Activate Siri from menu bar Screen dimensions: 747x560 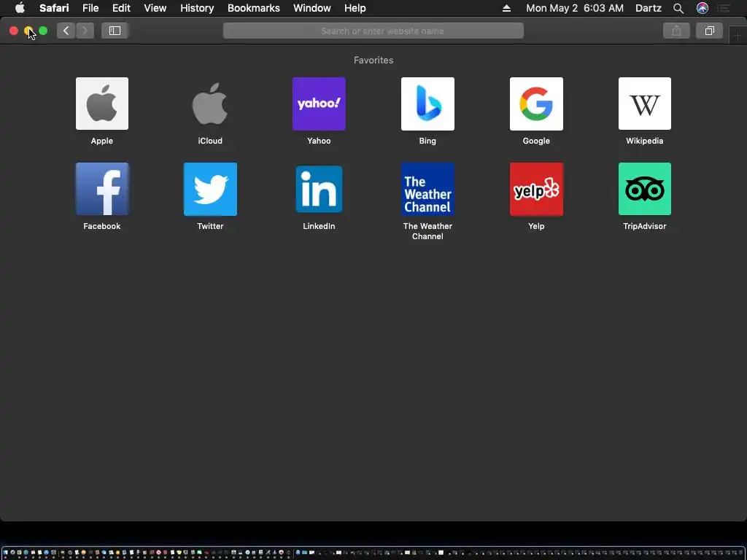[703, 8]
